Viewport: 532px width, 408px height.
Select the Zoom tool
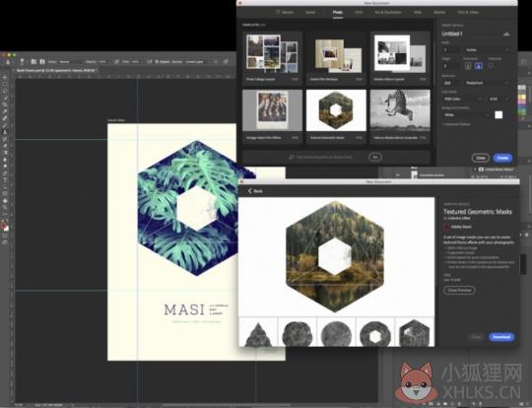pyautogui.click(x=5, y=207)
